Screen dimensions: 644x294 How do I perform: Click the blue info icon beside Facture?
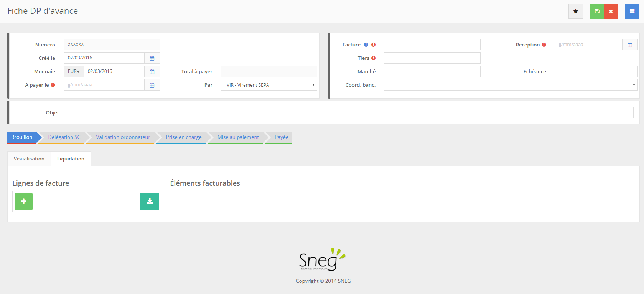tap(366, 45)
